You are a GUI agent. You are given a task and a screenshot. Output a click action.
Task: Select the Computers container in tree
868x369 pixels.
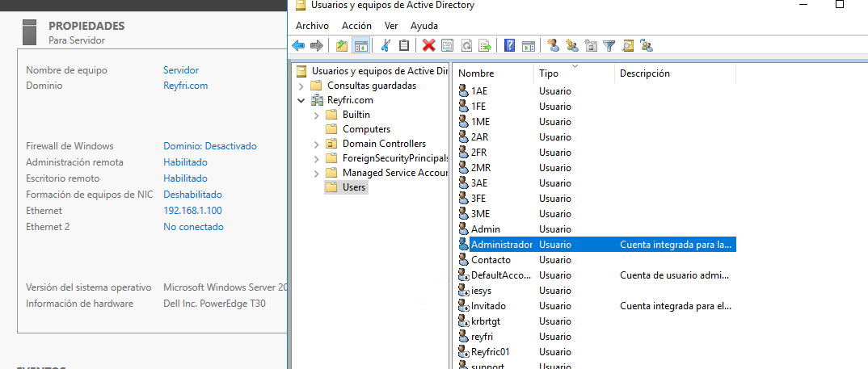pos(366,129)
